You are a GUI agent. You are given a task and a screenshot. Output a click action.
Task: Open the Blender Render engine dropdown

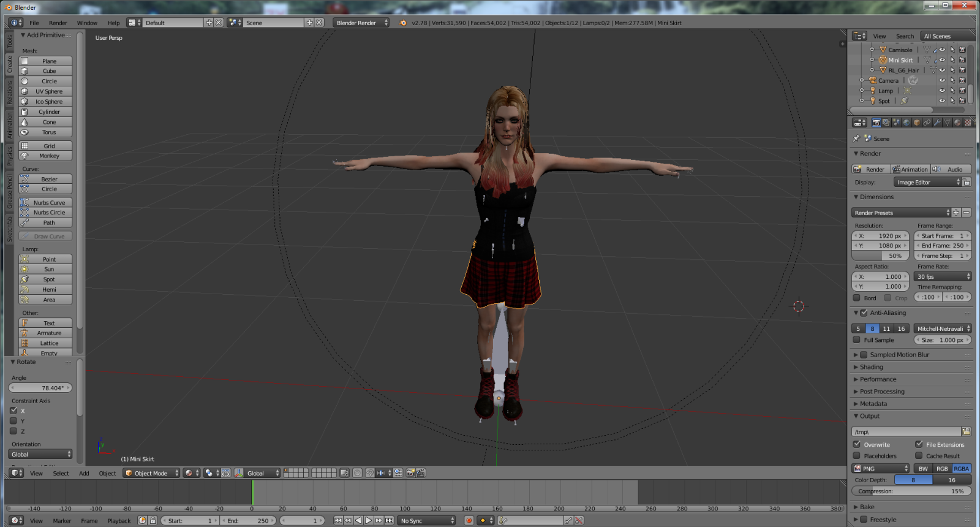coord(361,23)
